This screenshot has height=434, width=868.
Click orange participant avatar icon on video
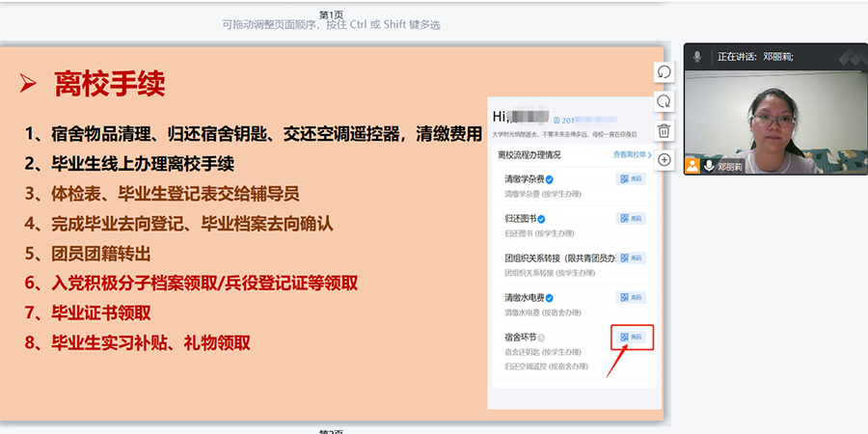[x=692, y=166]
